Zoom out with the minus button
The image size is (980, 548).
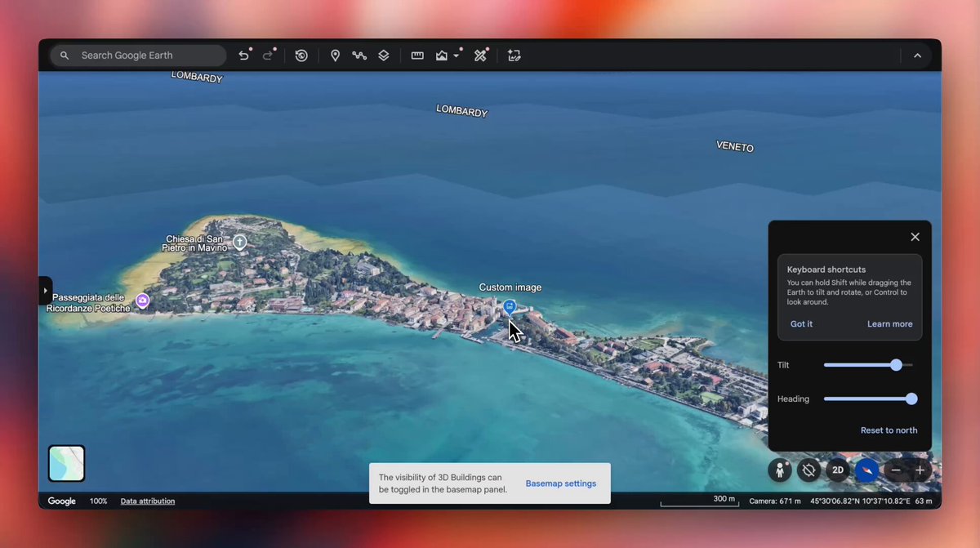(896, 470)
